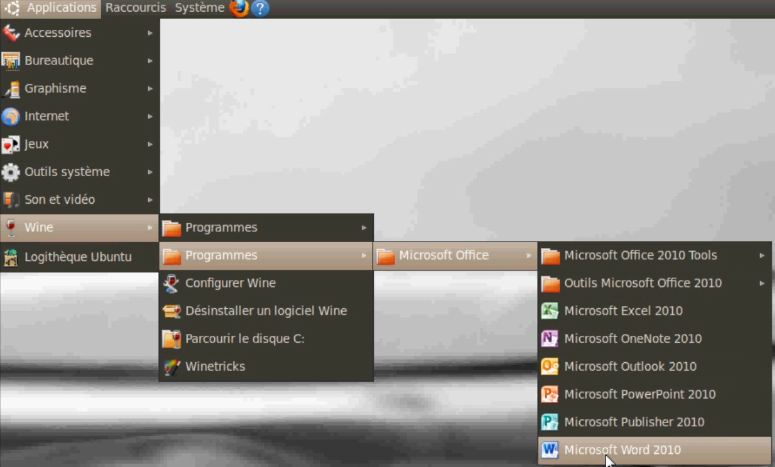This screenshot has height=467, width=775.
Task: Expand Internet submenu arrow
Action: [150, 116]
